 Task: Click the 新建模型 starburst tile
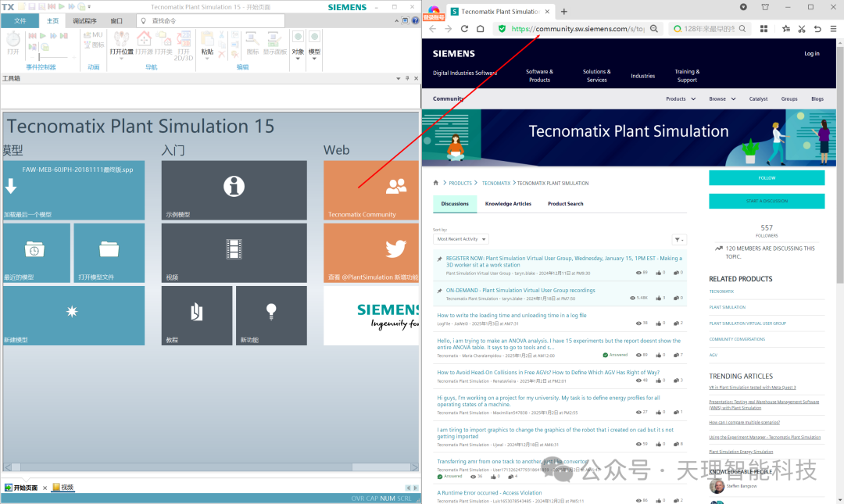73,316
